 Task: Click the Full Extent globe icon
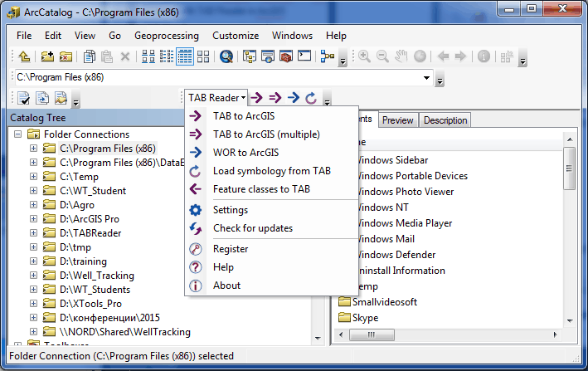click(420, 56)
